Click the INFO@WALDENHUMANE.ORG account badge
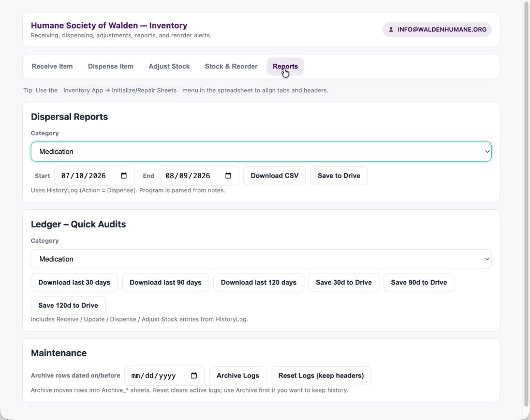This screenshot has height=420, width=530. [437, 30]
